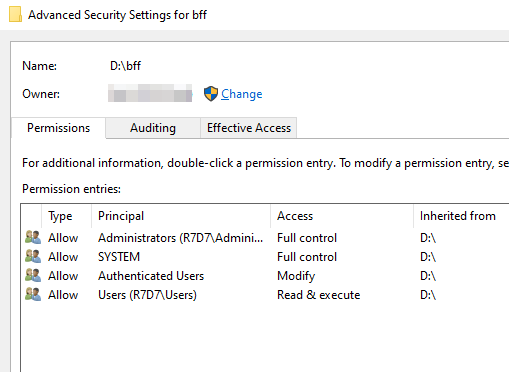Click the folder icon in the title bar
Screen dimensions: 509x372
[x=15, y=15]
